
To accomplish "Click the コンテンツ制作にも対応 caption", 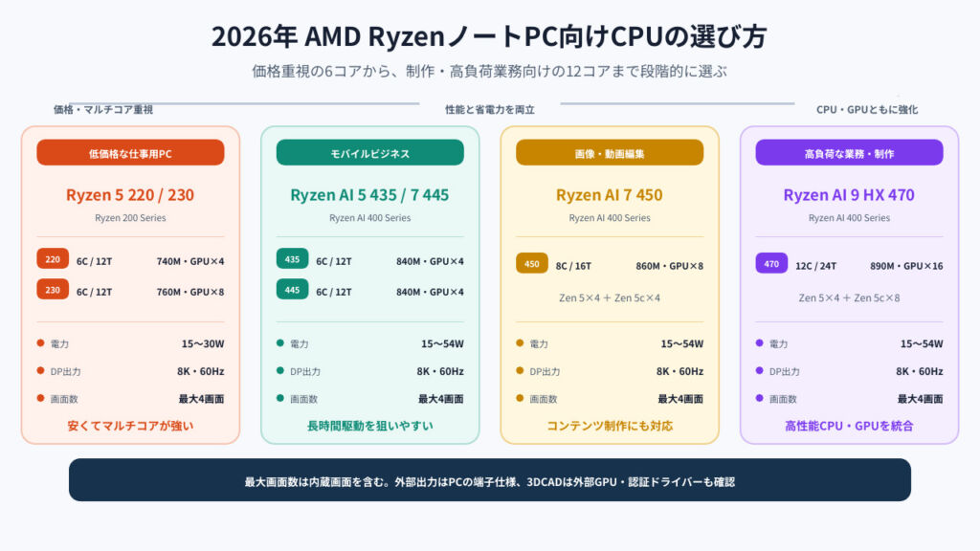I will pos(610,426).
